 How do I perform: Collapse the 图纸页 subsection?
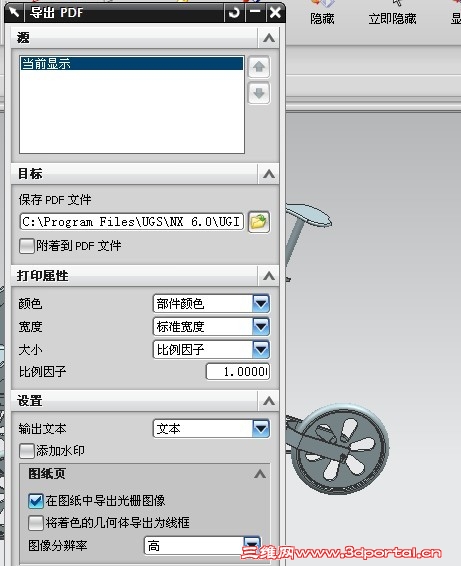click(x=260, y=474)
